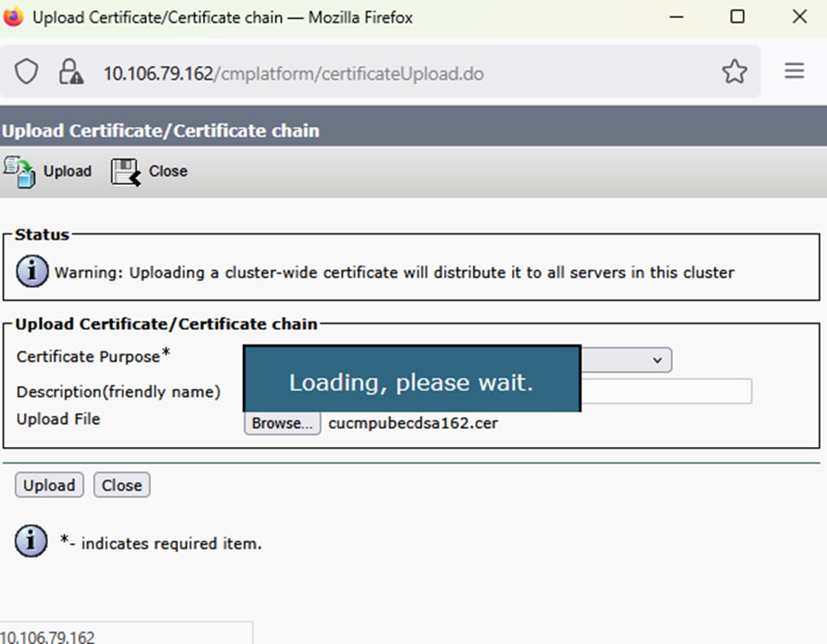Click the 10.106.79.162 status bar text
This screenshot has height=644, width=827.
click(47, 636)
